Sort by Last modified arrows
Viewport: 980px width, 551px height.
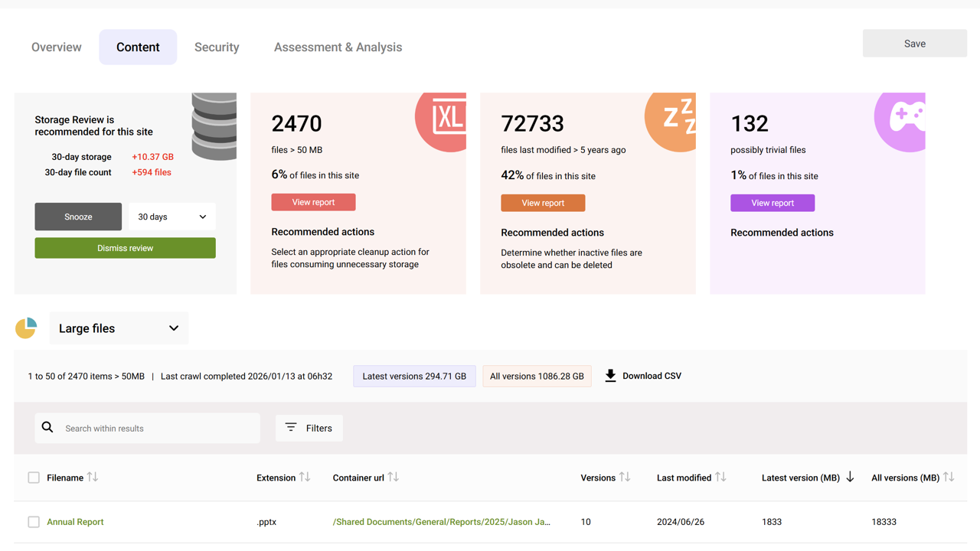pos(720,478)
